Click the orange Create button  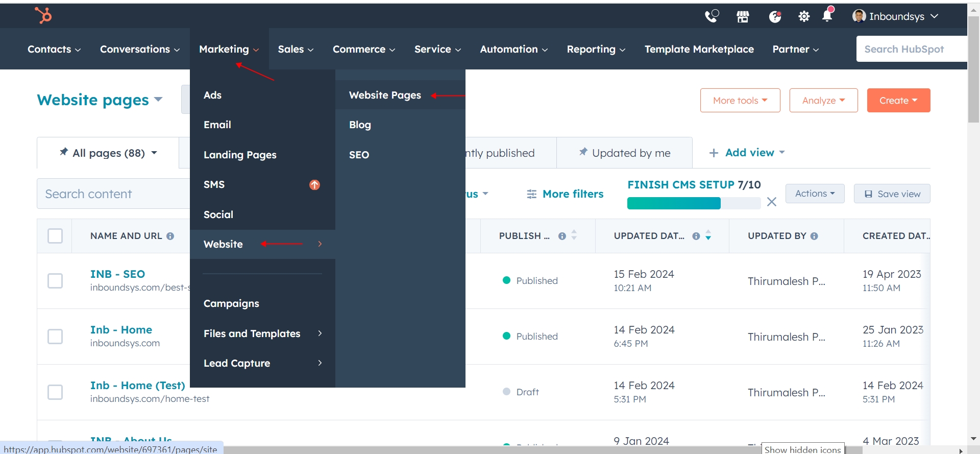(x=898, y=100)
